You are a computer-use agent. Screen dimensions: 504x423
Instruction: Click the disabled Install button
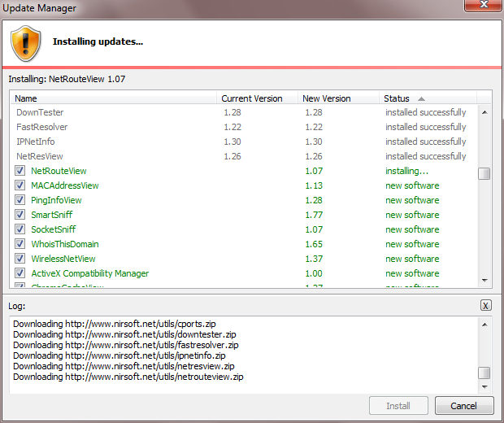point(398,406)
